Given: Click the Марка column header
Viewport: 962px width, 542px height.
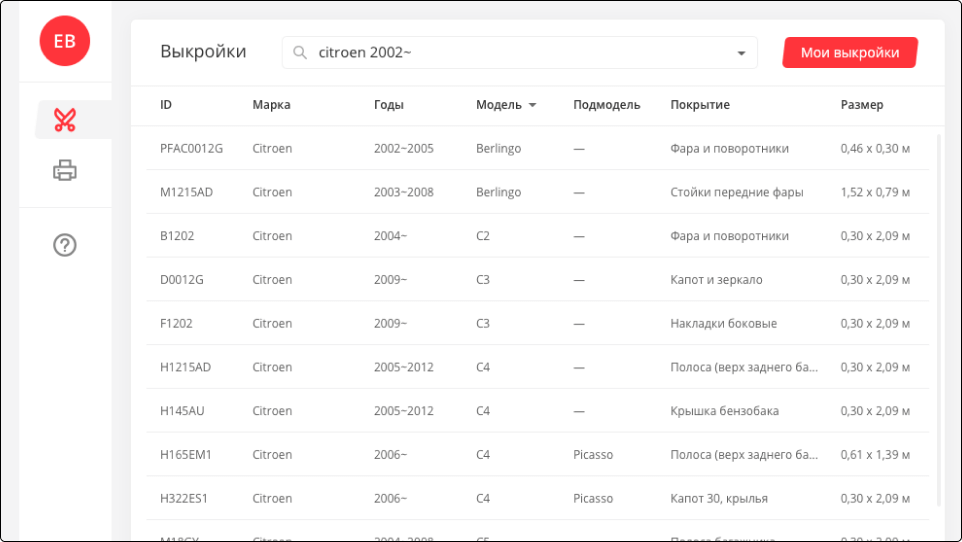Looking at the screenshot, I should (271, 105).
